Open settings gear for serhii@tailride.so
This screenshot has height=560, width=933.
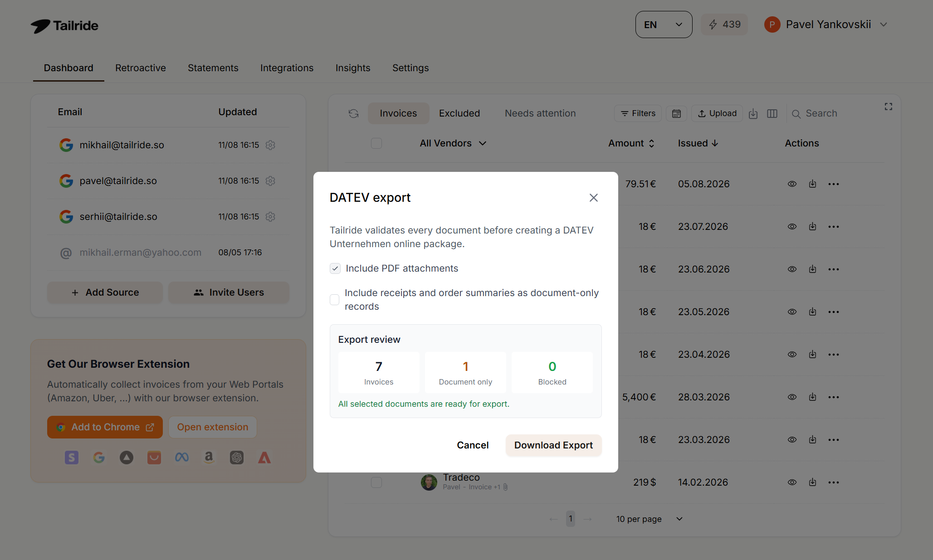click(x=270, y=217)
